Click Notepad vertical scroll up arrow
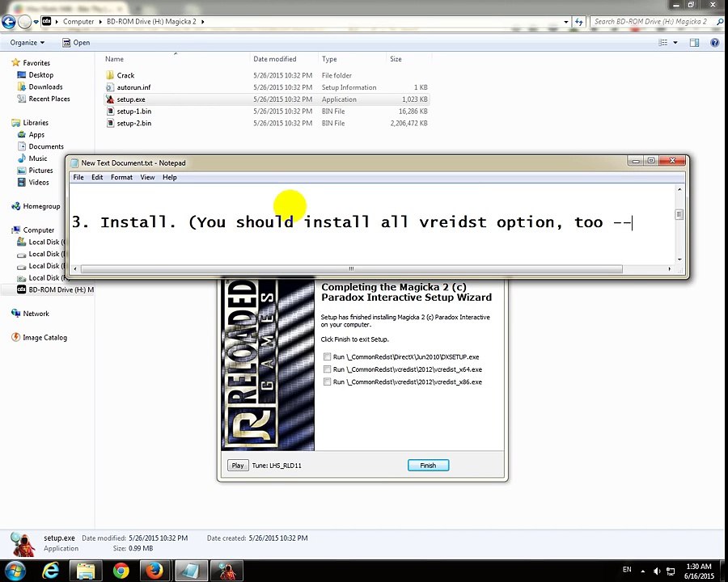This screenshot has width=728, height=582. coord(679,189)
